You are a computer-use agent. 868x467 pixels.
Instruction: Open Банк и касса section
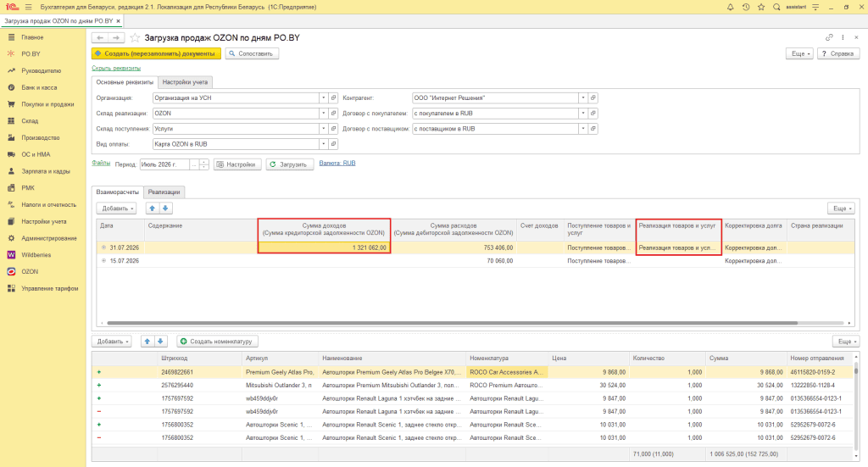click(39, 87)
